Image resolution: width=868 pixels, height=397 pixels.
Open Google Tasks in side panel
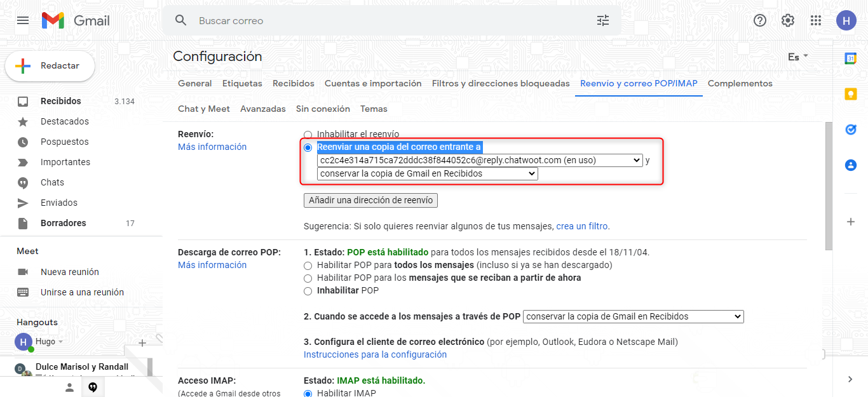coord(850,130)
